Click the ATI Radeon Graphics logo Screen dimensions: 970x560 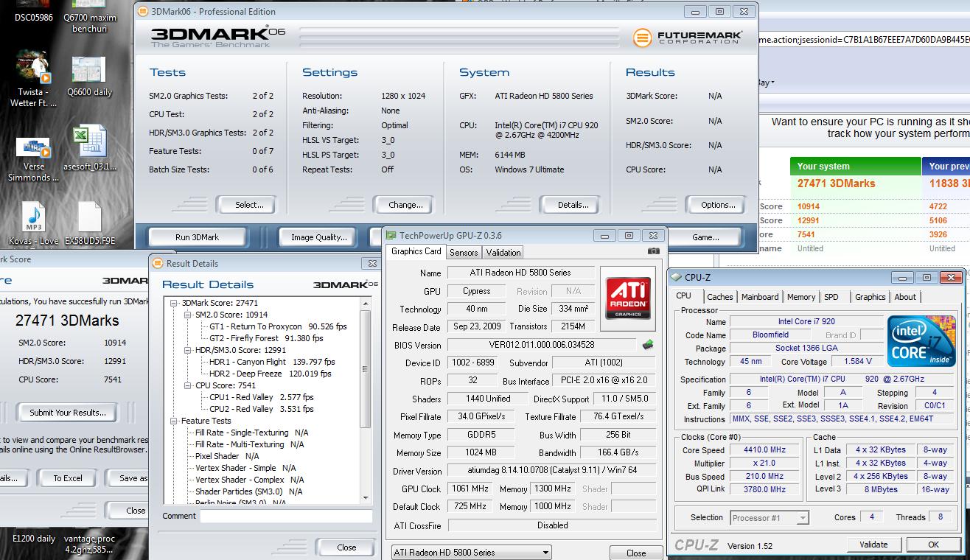click(629, 298)
